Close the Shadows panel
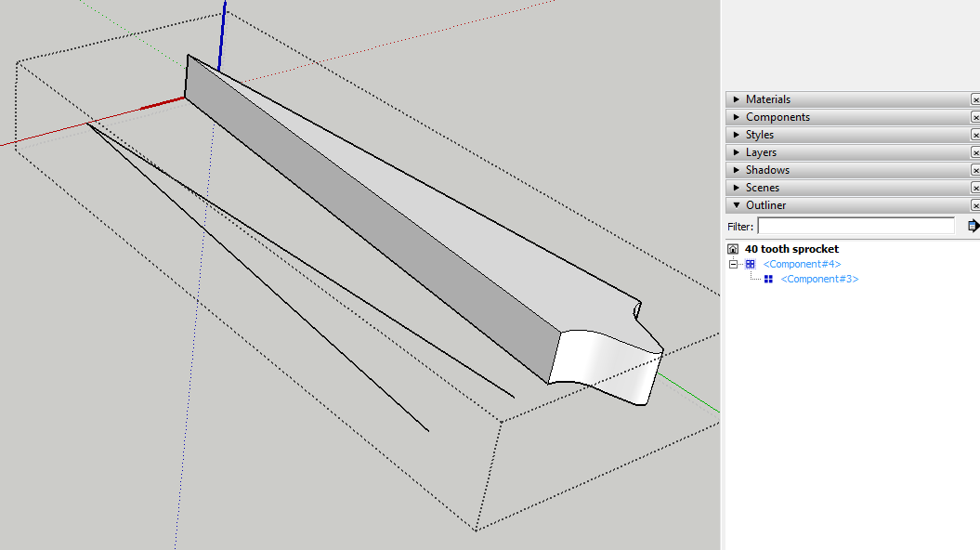Screen dimensions: 980x550 click(975, 170)
